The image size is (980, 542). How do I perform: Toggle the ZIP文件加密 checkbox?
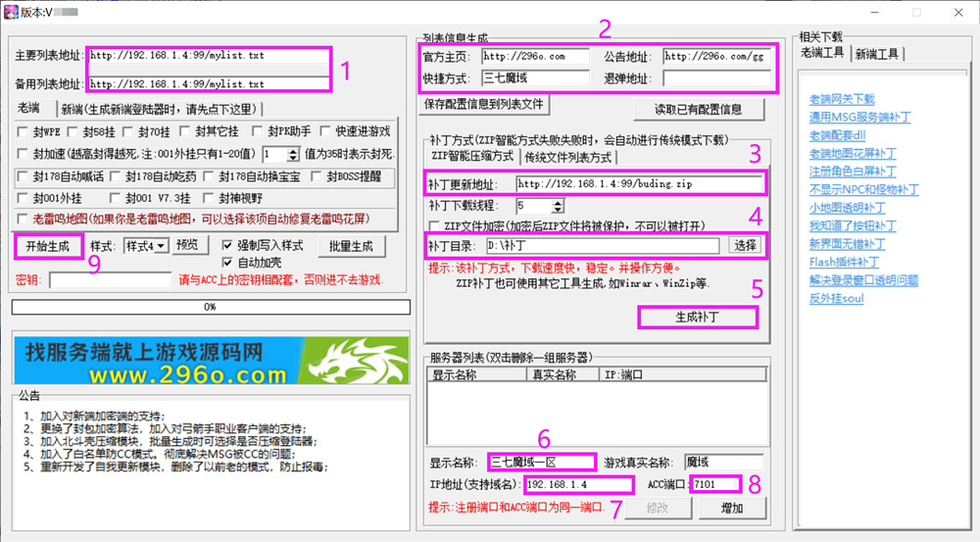pos(435,226)
